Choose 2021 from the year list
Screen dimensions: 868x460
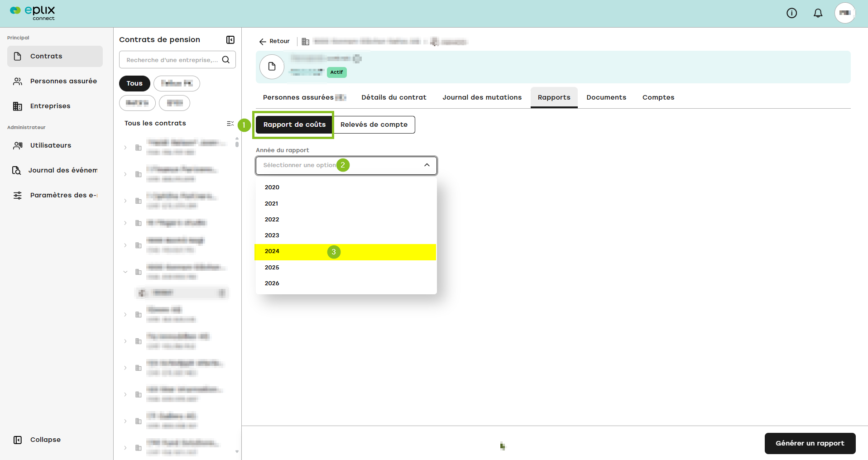pos(346,204)
